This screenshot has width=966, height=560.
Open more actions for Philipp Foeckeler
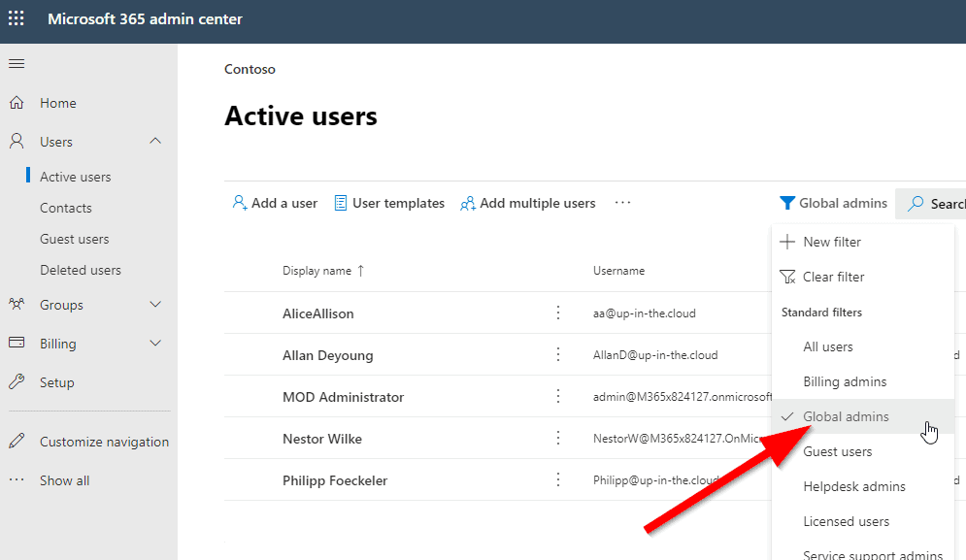coord(558,479)
